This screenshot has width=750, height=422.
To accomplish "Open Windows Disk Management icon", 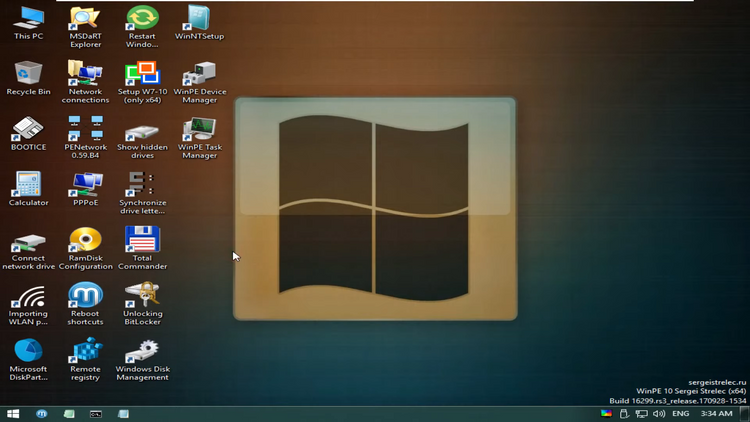I will [x=143, y=360].
